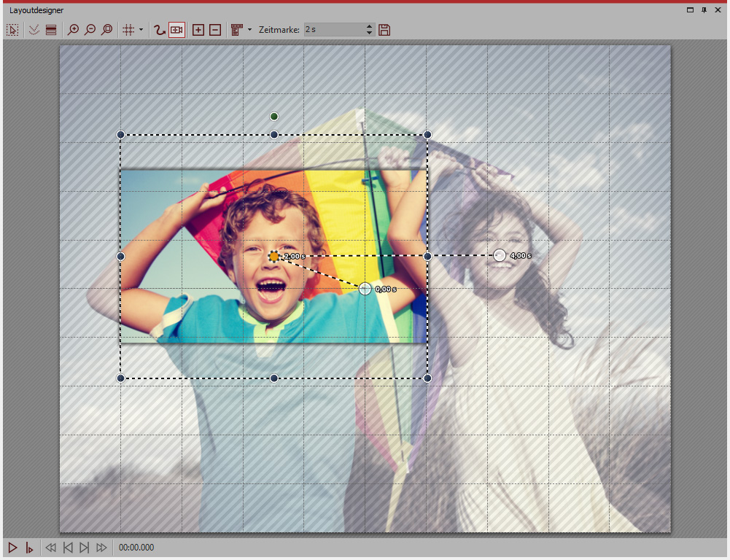Select the 4,00 s path marker

pyautogui.click(x=500, y=255)
